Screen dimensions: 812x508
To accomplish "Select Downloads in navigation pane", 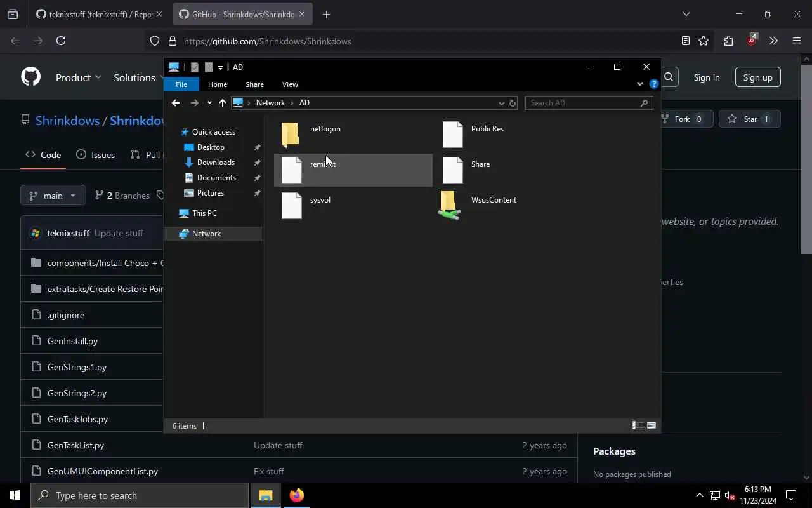I will [x=216, y=163].
